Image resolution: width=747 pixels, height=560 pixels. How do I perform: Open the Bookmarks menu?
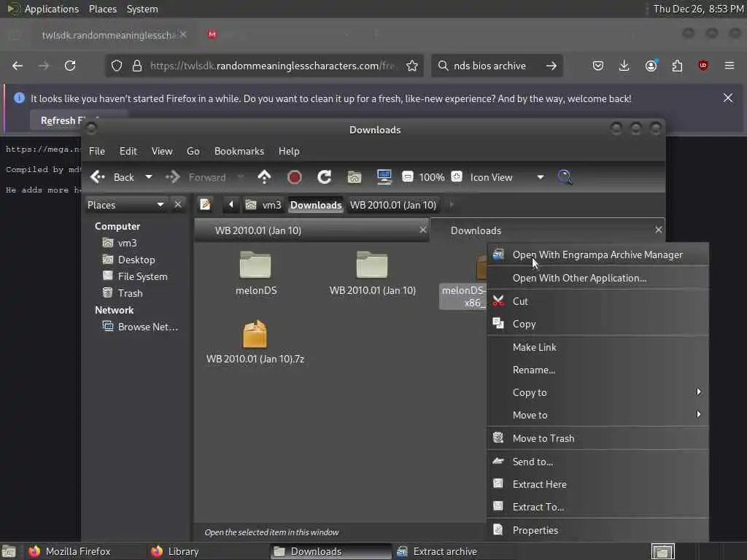(x=239, y=151)
